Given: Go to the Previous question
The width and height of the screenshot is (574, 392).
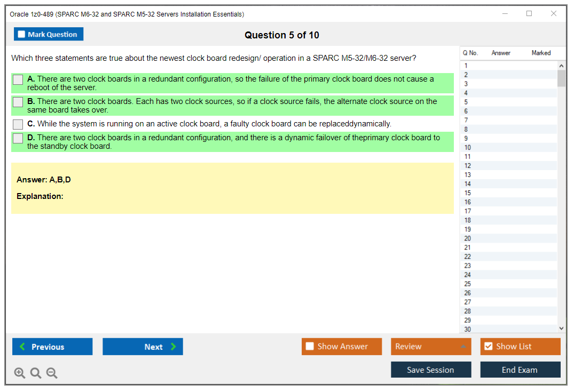Looking at the screenshot, I should (x=52, y=347).
